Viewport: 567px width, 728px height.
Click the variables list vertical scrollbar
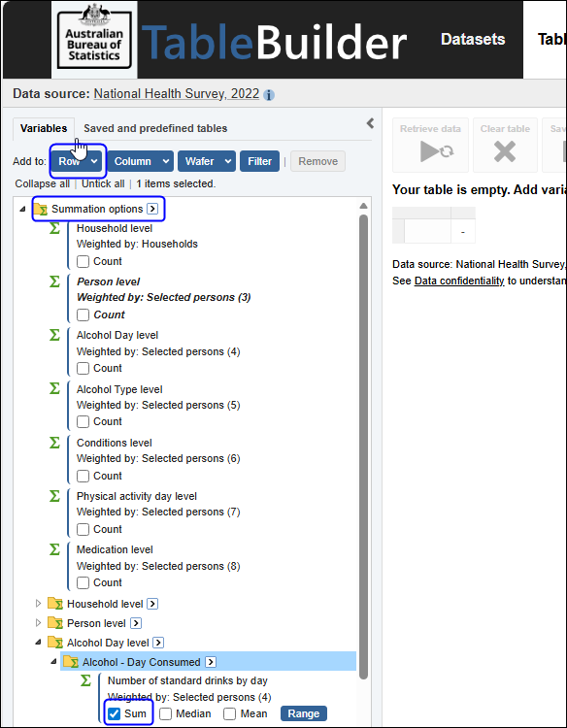tap(363, 446)
